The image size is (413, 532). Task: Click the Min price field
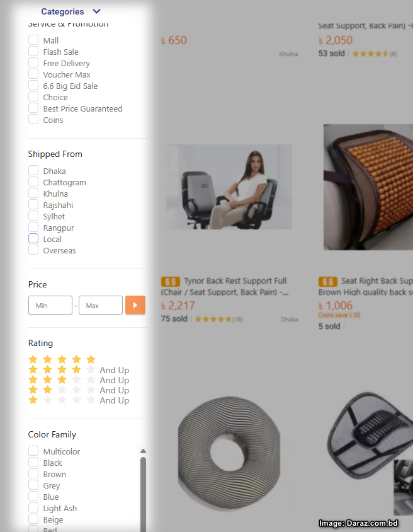50,305
